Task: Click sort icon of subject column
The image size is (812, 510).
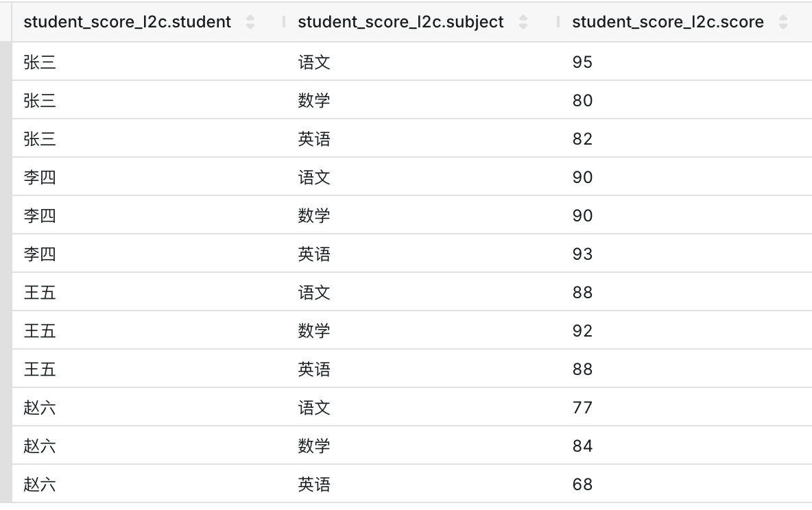Action: (x=523, y=22)
